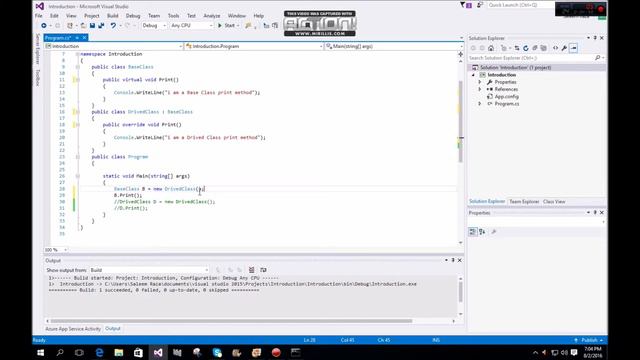Click the Output panel horizontal scrollbar
This screenshot has height=360, width=640.
231,321
